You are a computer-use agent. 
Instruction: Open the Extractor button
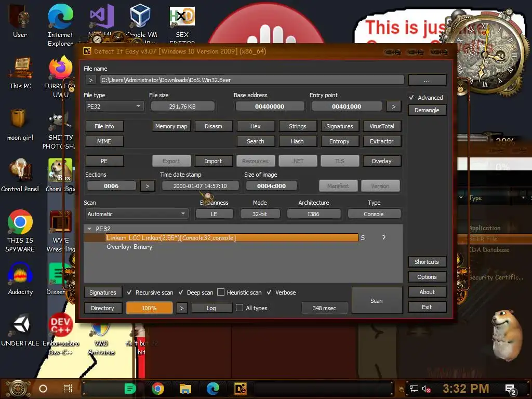pyautogui.click(x=382, y=141)
